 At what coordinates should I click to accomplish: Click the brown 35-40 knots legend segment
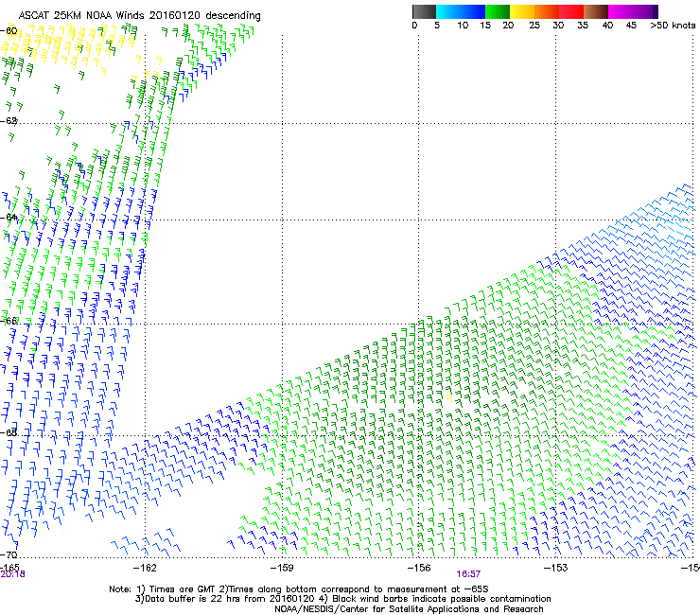[596, 11]
